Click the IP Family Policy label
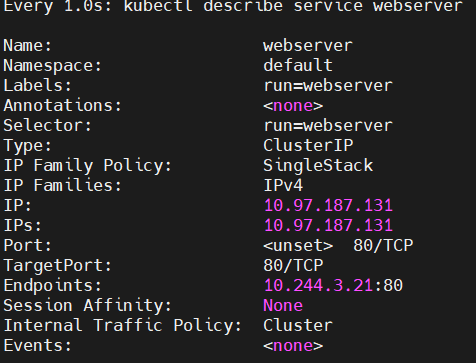This screenshot has width=476, height=363. click(87, 165)
